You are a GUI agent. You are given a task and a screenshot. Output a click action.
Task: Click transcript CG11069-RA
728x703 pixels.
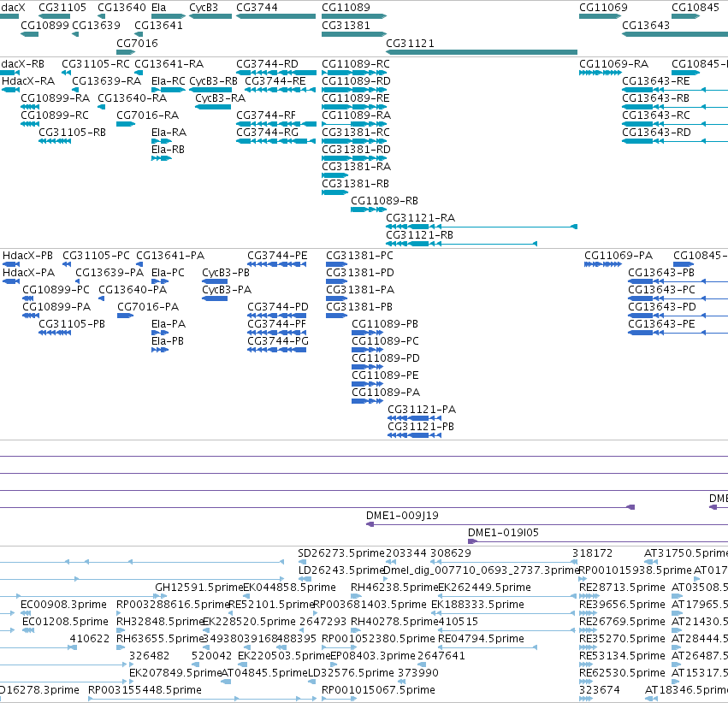601,73
